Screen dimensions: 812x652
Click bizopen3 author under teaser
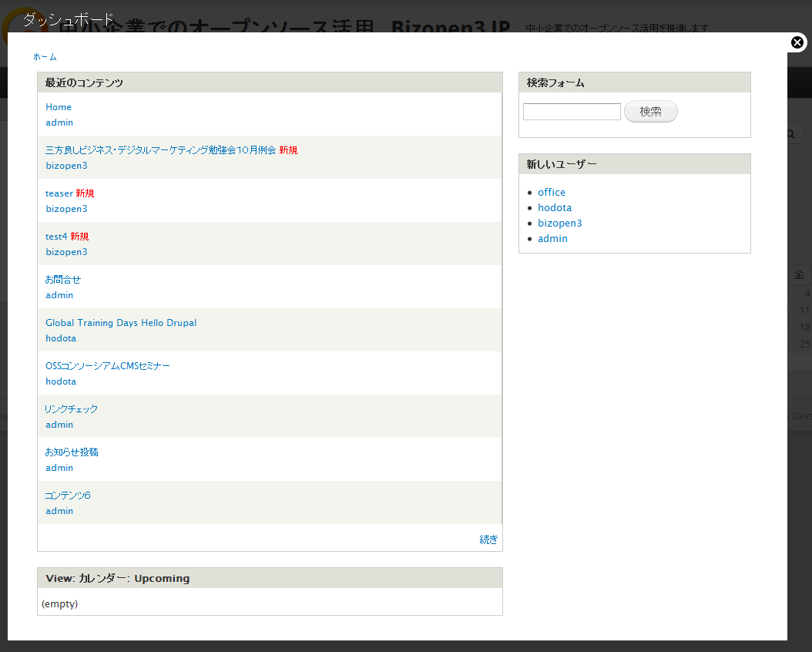coord(66,209)
